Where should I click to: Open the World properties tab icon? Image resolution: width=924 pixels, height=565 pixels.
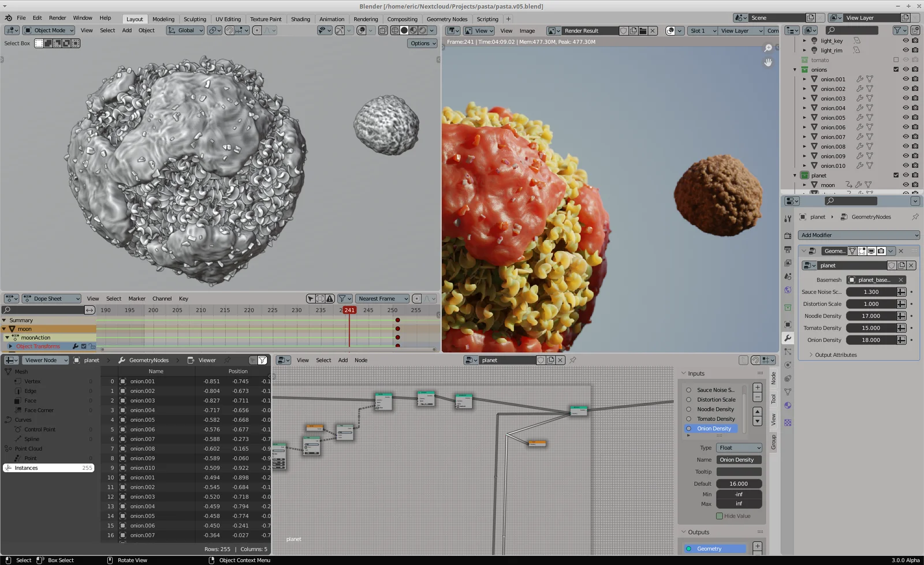click(x=788, y=290)
